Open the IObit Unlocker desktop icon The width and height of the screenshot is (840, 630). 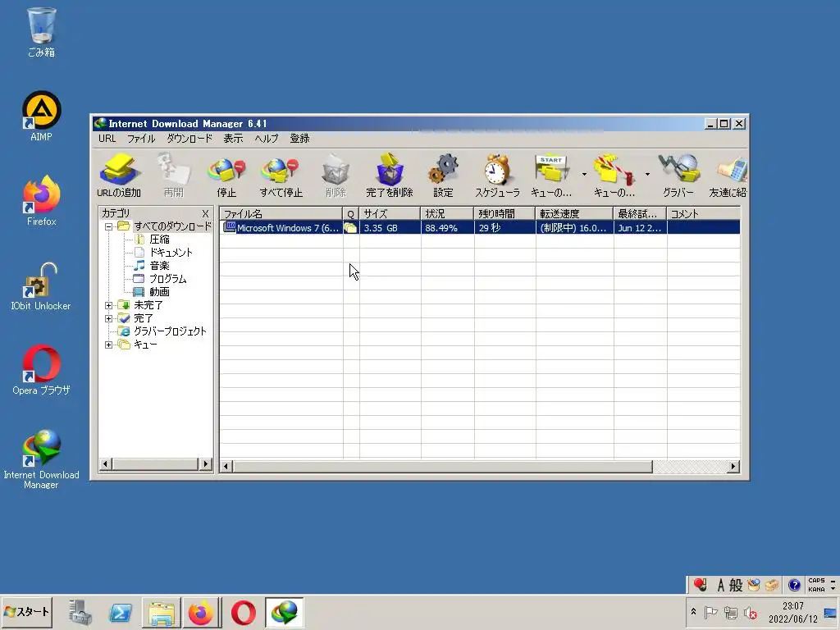click(41, 286)
